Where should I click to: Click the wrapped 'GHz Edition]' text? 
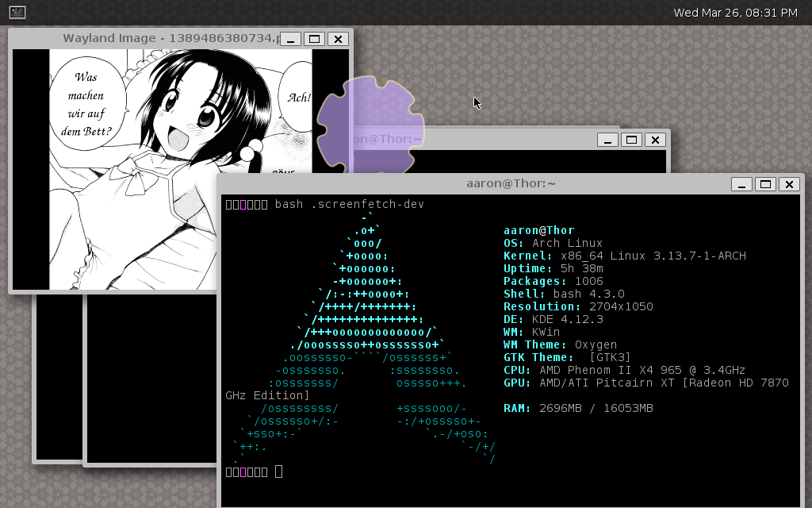tap(267, 395)
